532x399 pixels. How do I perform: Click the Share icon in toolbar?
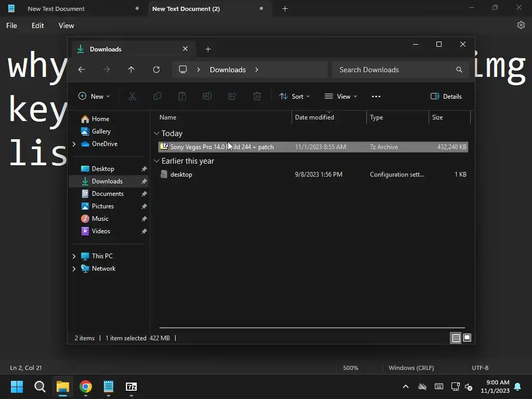(x=232, y=96)
